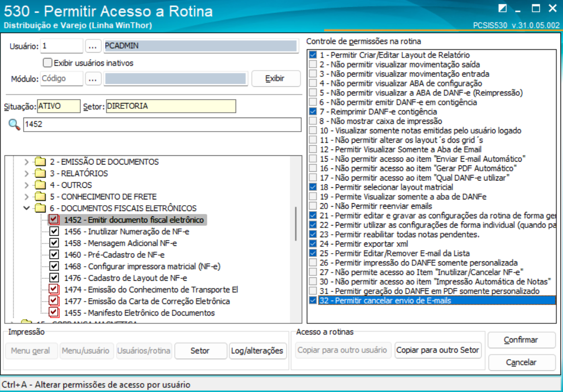Click the disabled Menu geral button
Screen dimensions: 563x392
[x=31, y=350]
